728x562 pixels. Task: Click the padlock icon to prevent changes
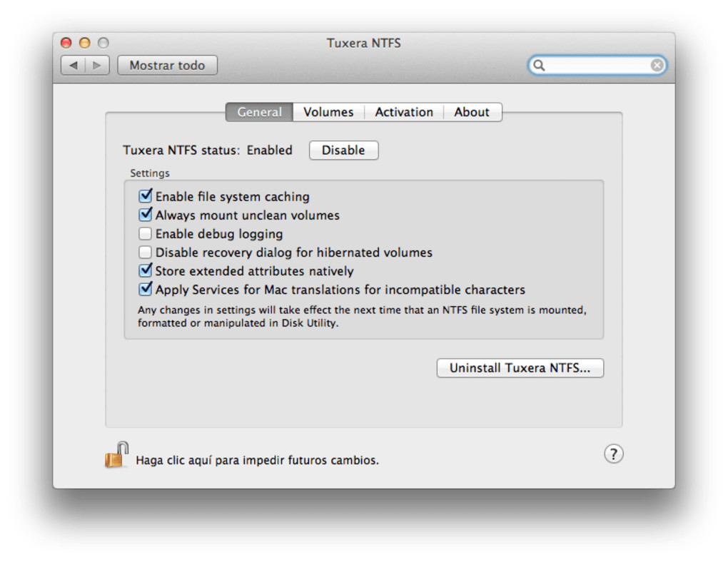point(116,455)
